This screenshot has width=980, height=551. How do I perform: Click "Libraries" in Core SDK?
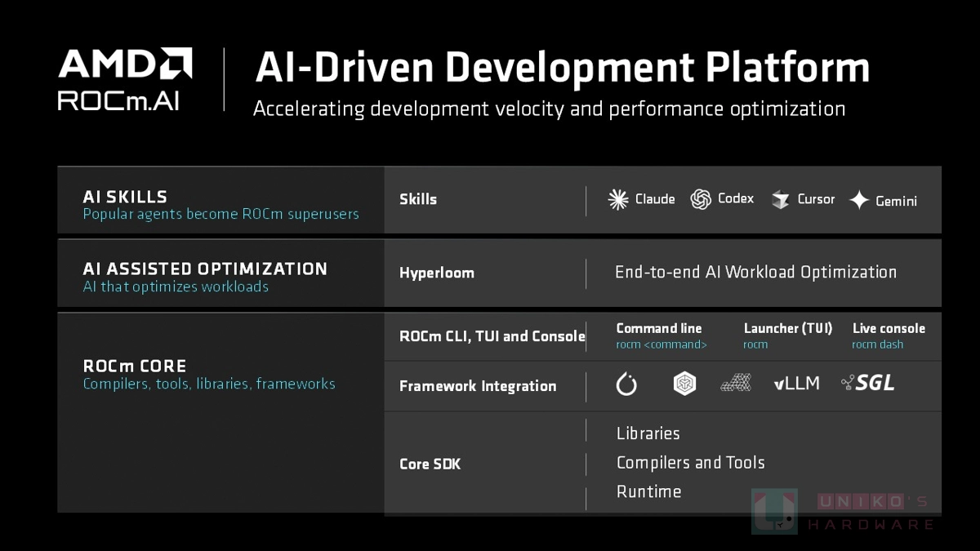(648, 433)
